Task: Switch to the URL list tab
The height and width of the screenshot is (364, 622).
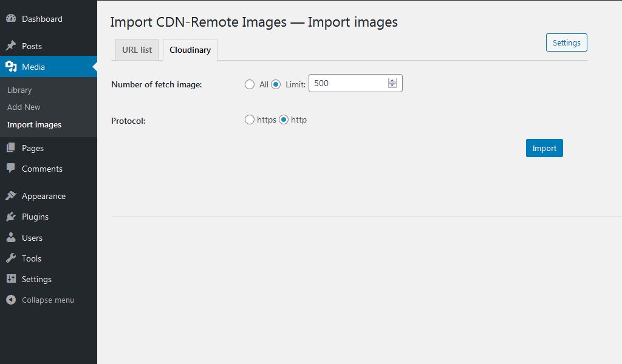Action: pyautogui.click(x=137, y=50)
